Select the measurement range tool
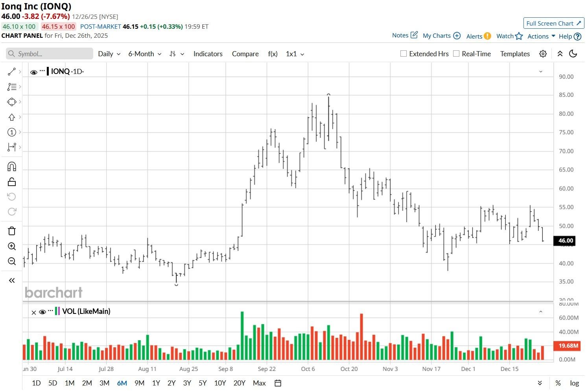588x391 pixels. [x=12, y=147]
